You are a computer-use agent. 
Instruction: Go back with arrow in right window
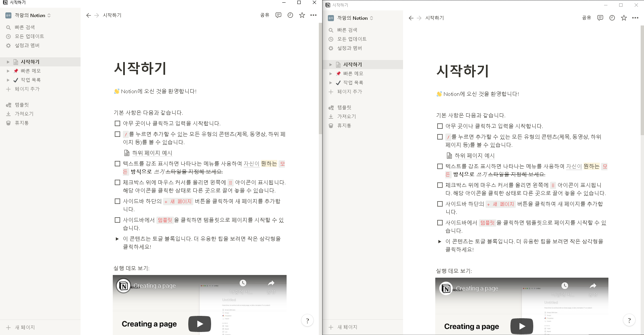411,18
